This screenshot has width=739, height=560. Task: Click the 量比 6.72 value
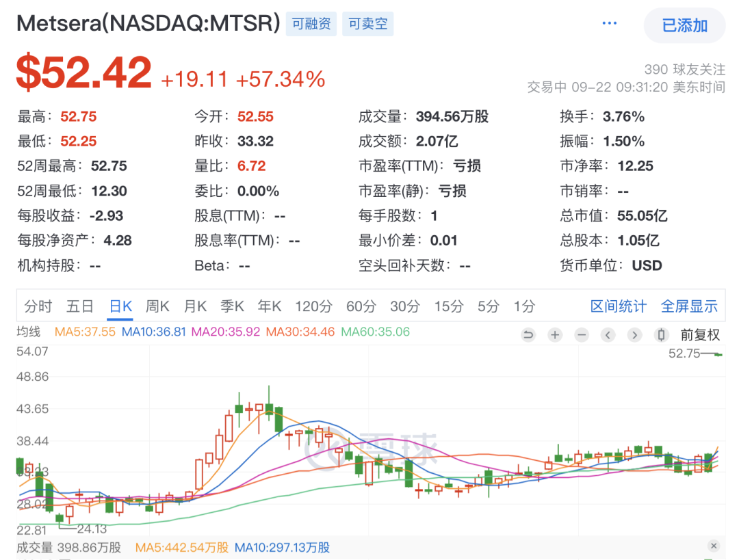point(252,165)
